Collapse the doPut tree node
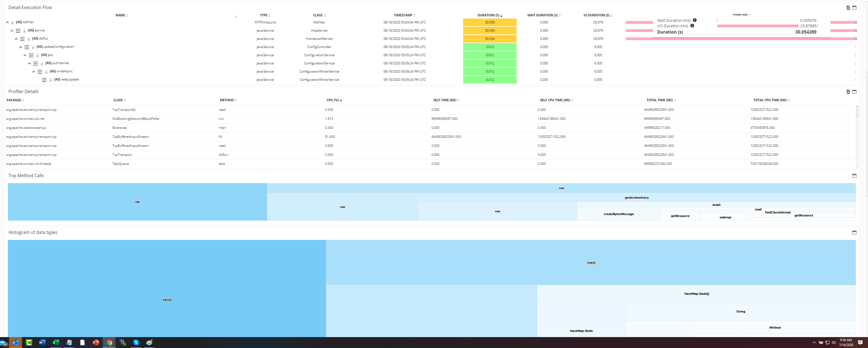Screen dimensions: 868x348 16,39
